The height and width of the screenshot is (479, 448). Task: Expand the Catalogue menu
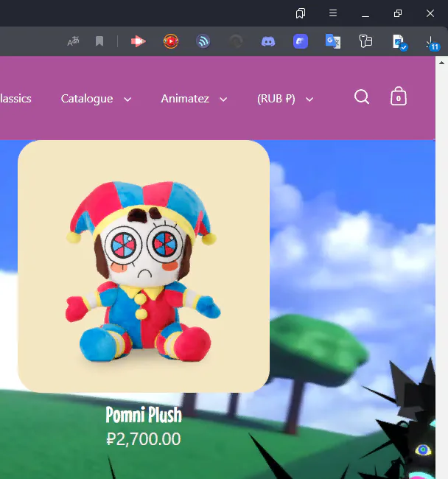97,99
